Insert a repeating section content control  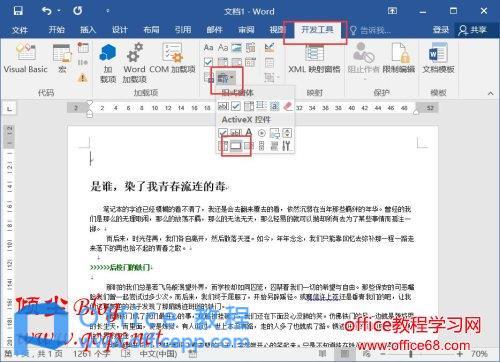coord(209,78)
